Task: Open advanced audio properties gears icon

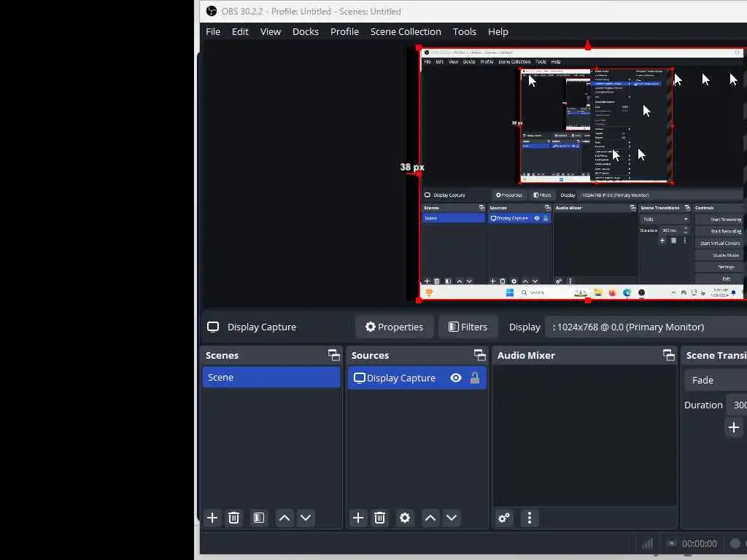Action: 504,518
